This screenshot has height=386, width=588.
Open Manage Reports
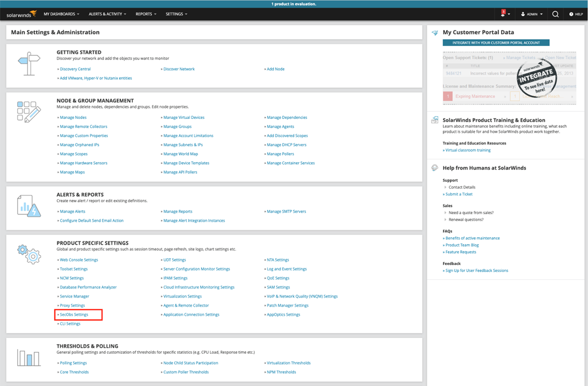pyautogui.click(x=178, y=211)
